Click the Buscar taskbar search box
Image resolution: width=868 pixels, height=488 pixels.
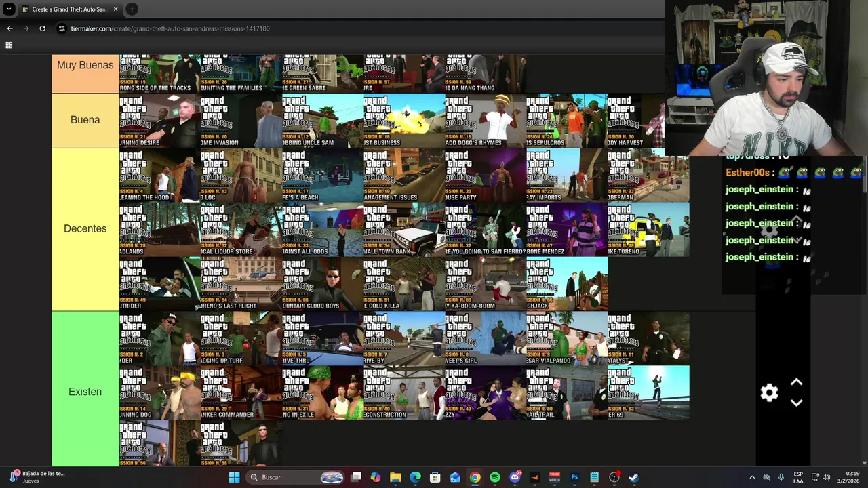pyautogui.click(x=295, y=477)
